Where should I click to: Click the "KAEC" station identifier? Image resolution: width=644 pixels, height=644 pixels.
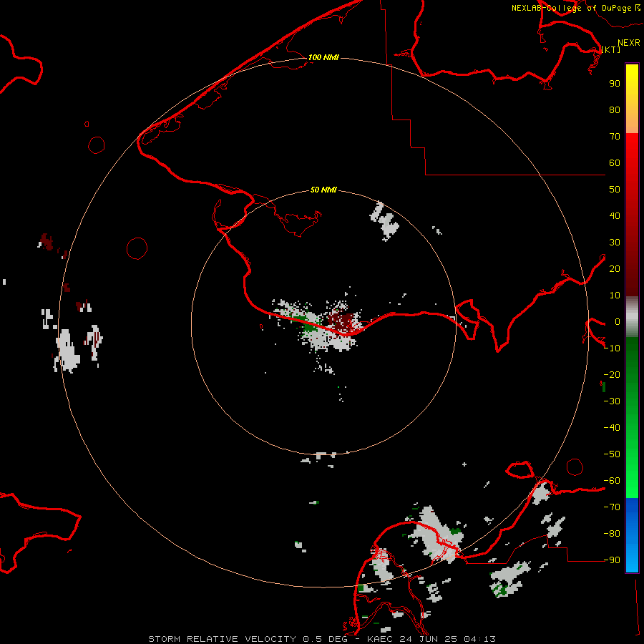(381, 639)
